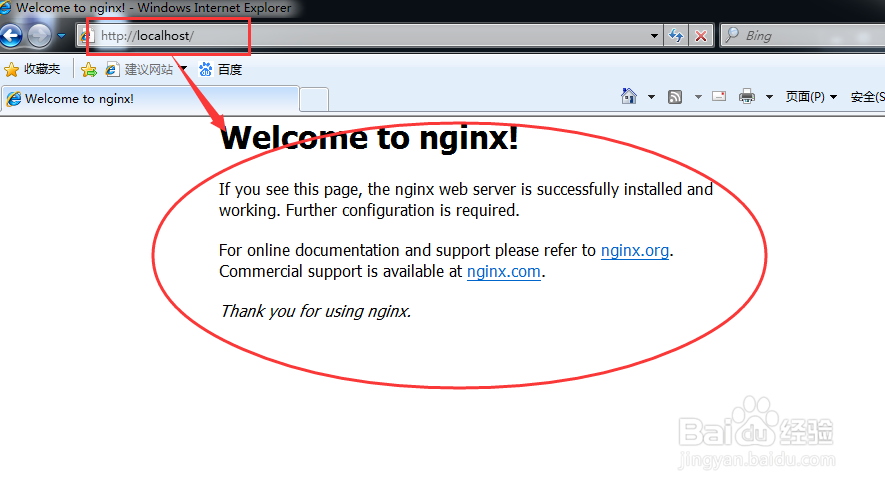Image resolution: width=885 pixels, height=490 pixels.
Task: Open the 页面(P) page menu
Action: (x=811, y=97)
